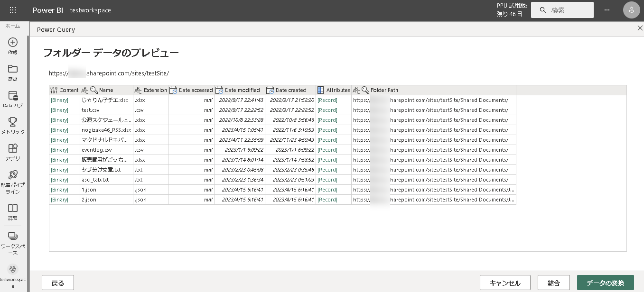This screenshot has width=644, height=292.
Task: Click the Back (戻る) button
Action: 58,283
